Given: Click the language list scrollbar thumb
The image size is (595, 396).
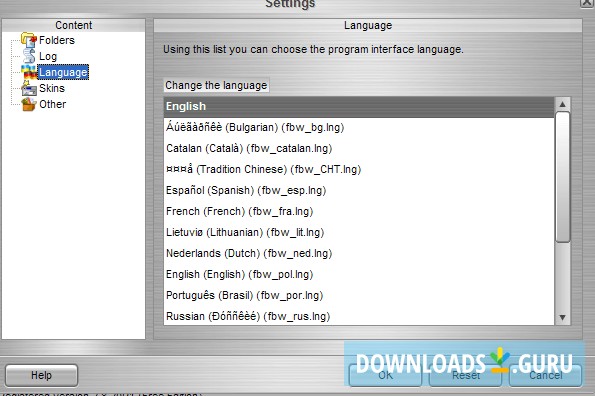Looking at the screenshot, I should 562,177.
